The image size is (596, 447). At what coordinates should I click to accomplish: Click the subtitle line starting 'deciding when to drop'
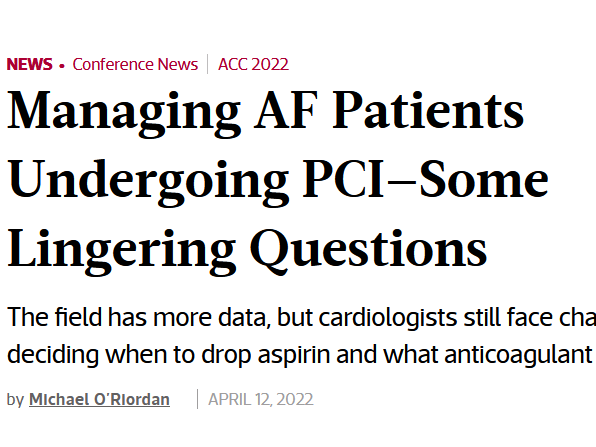tap(300, 354)
